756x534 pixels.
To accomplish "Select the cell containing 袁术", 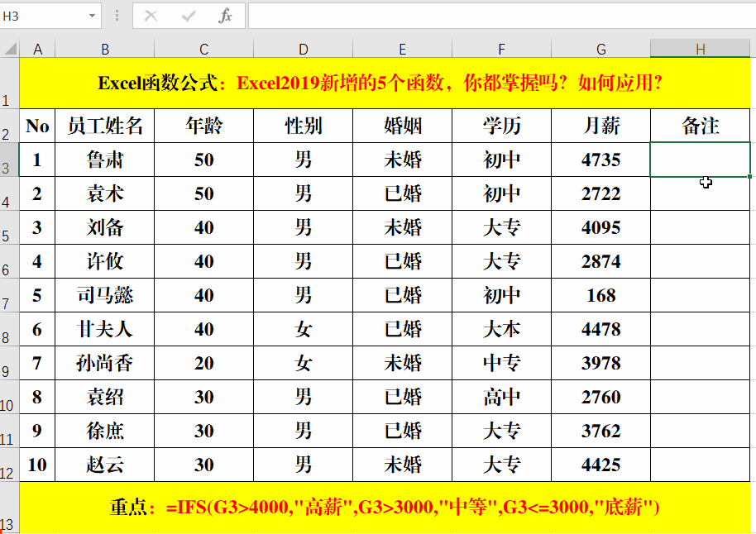I will (x=104, y=193).
